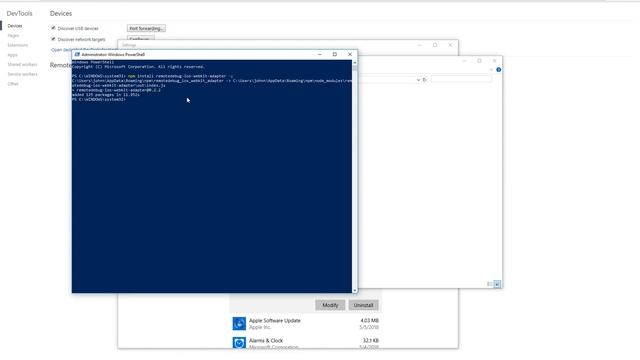Toggle Discover USB devices checkbox
This screenshot has height=360, width=640.
point(53,28)
